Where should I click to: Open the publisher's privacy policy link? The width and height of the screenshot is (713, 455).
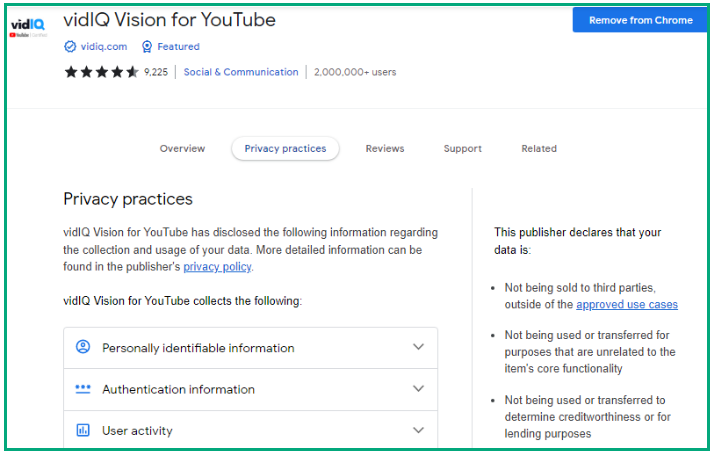[x=217, y=267]
